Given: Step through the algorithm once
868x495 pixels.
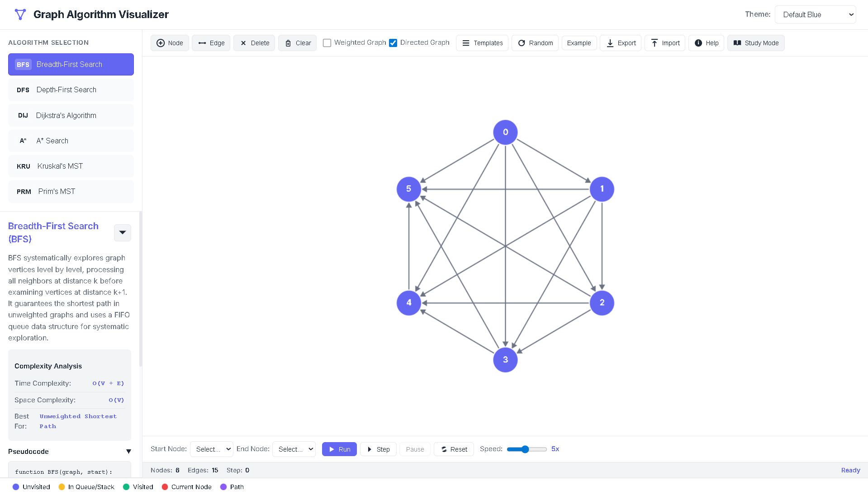Looking at the screenshot, I should (378, 449).
